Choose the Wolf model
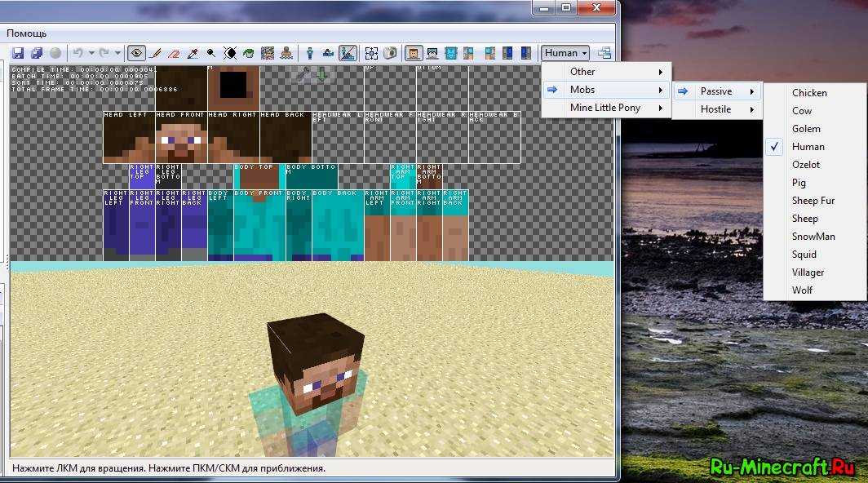Screen dimensions: 868x483 click(x=815, y=290)
